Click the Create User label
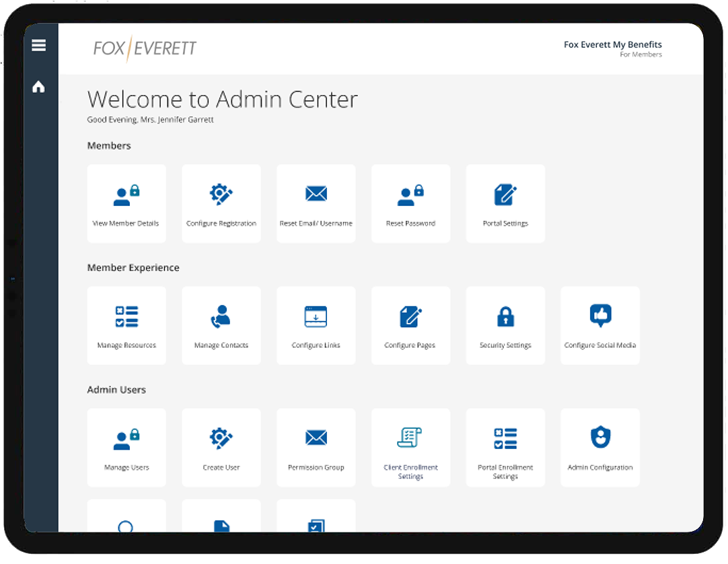 tap(221, 467)
